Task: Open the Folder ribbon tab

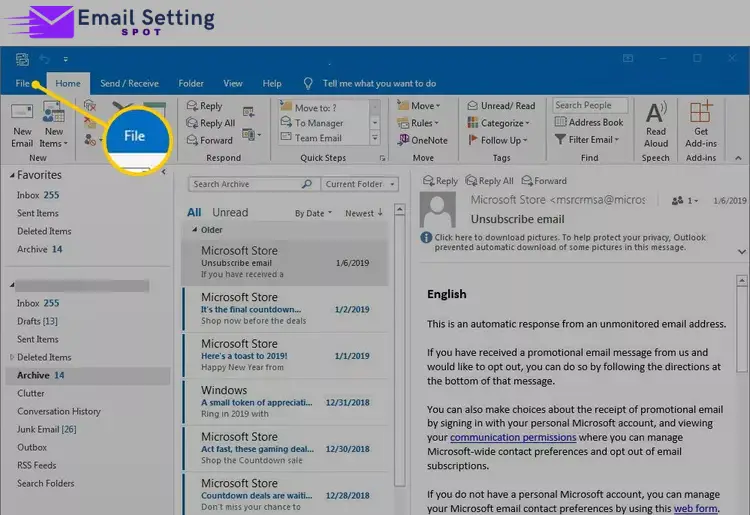Action: (191, 83)
